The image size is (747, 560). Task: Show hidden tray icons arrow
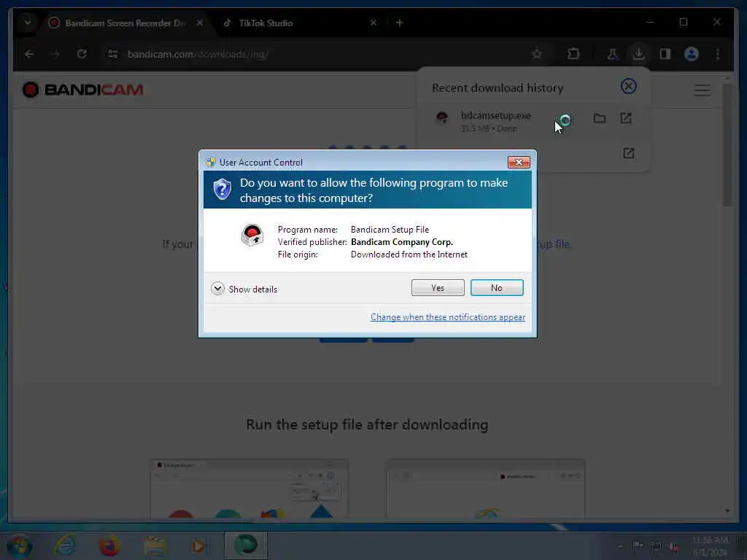tap(620, 547)
